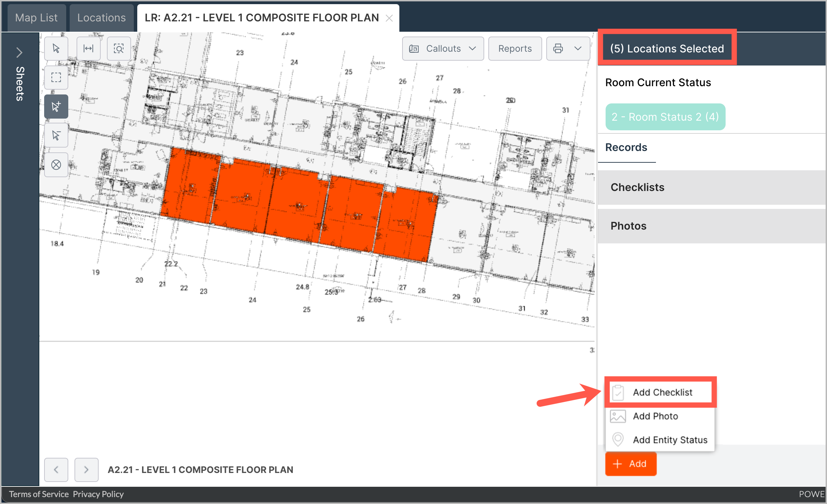827x504 pixels.
Task: Open the Callouts dropdown
Action: click(x=443, y=49)
